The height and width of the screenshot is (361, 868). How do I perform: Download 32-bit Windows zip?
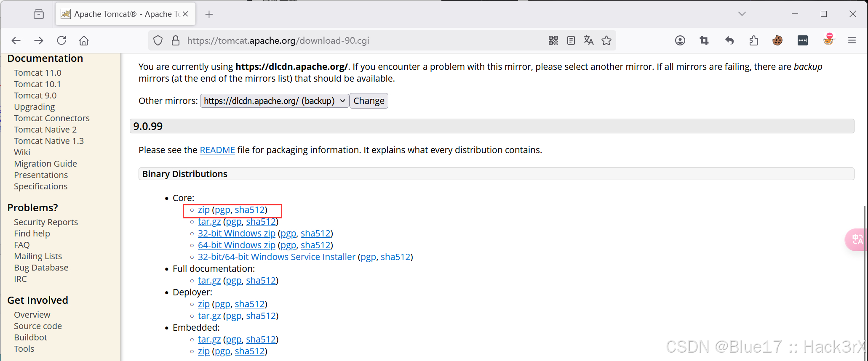237,234
